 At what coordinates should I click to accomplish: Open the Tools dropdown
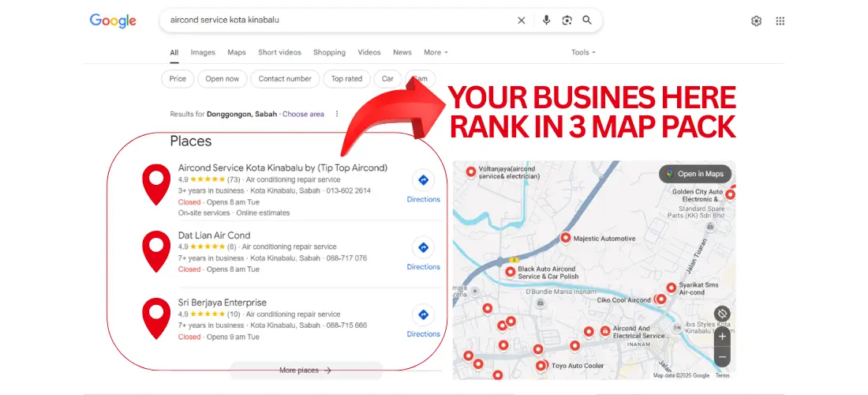(x=583, y=52)
